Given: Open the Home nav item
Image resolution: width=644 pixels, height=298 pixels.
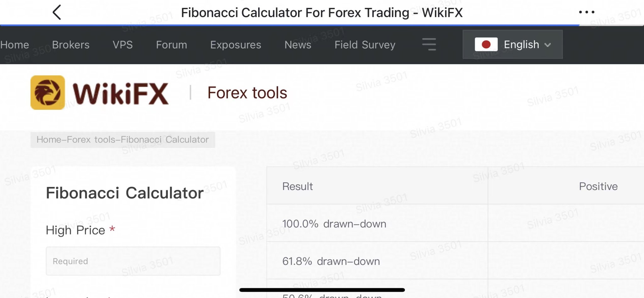Looking at the screenshot, I should coord(14,45).
